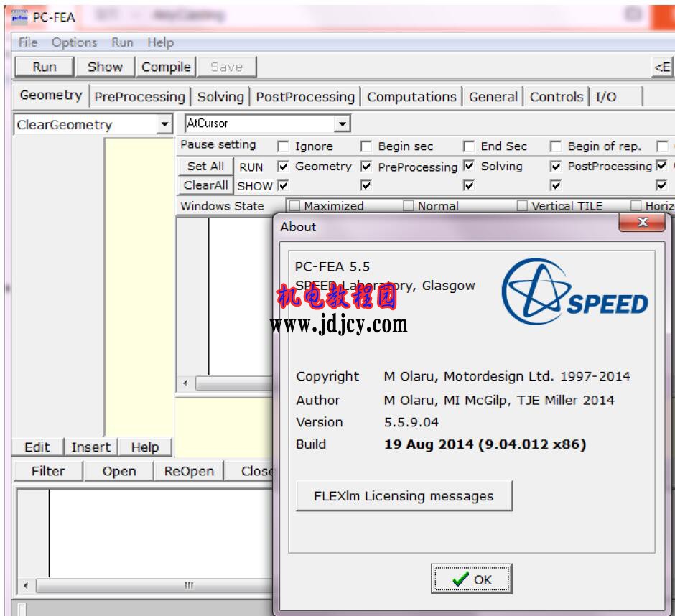Confirm the About dialog with OK
Screen dimensions: 675x616
(x=471, y=579)
